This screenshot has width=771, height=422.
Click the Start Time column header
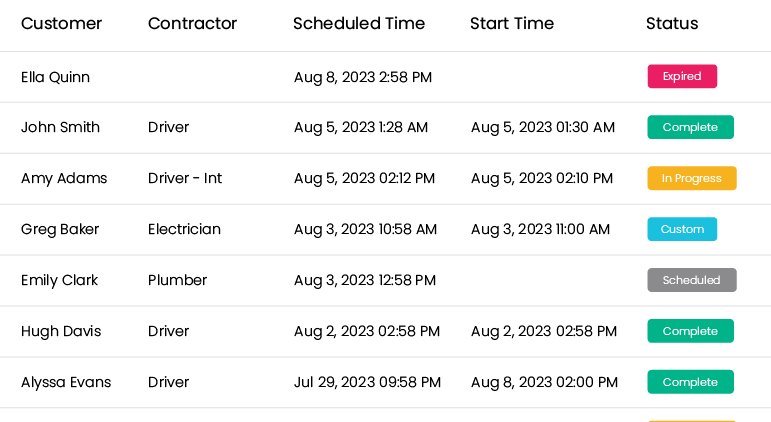pyautogui.click(x=512, y=24)
